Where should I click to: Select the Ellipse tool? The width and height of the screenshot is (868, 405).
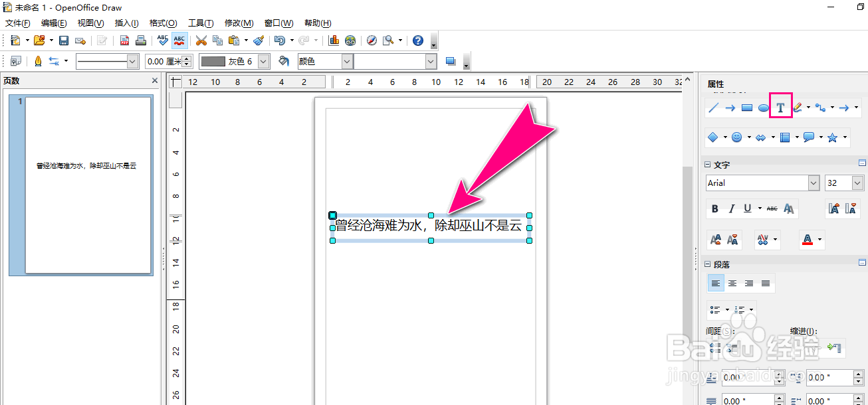(x=762, y=107)
